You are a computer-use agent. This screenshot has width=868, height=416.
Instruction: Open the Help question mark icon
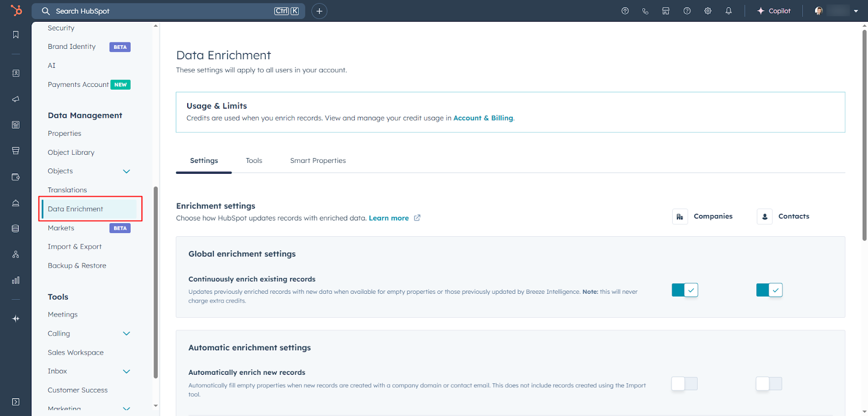(687, 11)
